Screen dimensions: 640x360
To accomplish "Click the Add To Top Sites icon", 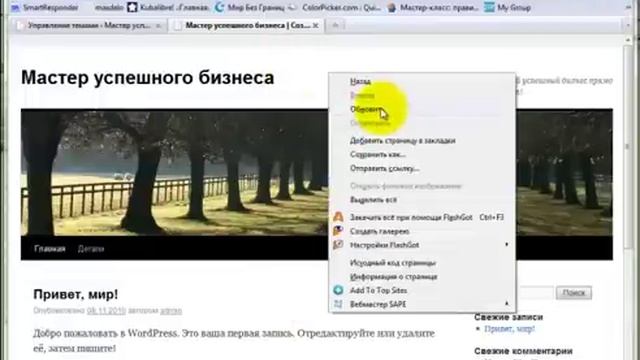I will [338, 290].
